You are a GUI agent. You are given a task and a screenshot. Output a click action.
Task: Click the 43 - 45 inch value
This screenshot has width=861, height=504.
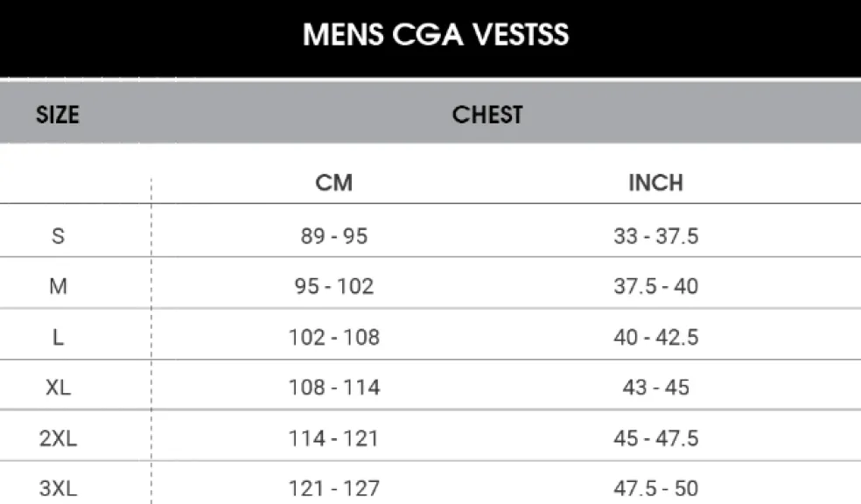tap(655, 388)
